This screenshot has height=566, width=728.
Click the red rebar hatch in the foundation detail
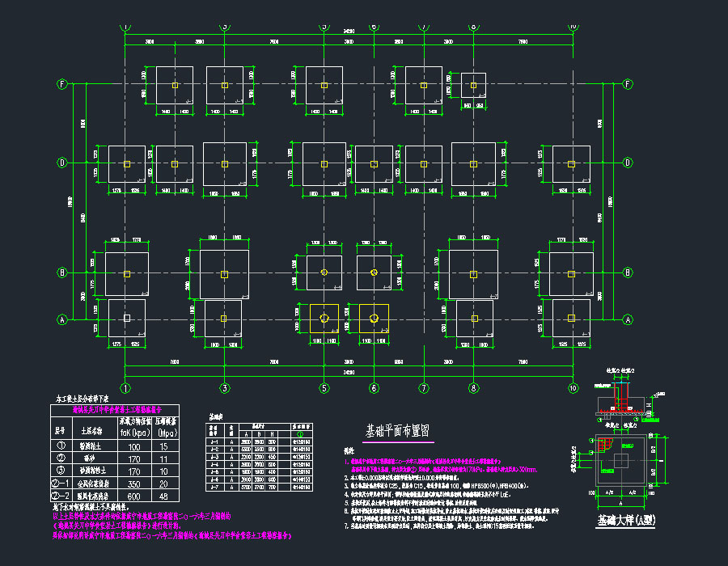(x=603, y=443)
